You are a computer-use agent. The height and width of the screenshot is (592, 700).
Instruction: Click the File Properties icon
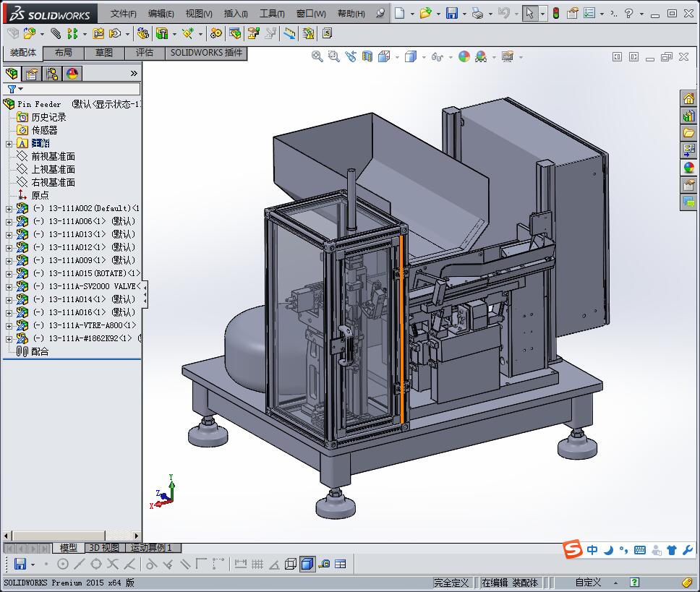(572, 13)
